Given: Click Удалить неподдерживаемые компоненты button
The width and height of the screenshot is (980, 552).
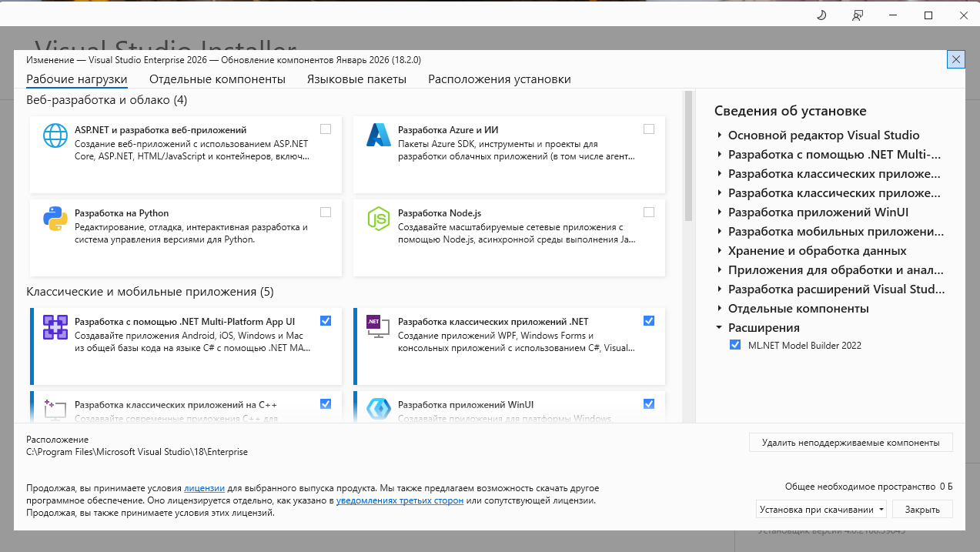Looking at the screenshot, I should [x=851, y=443].
